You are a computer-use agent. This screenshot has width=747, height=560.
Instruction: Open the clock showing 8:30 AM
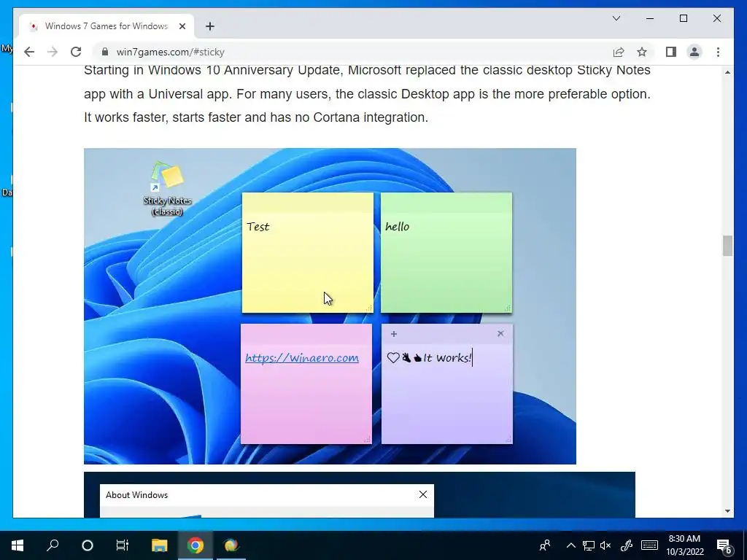tap(685, 545)
